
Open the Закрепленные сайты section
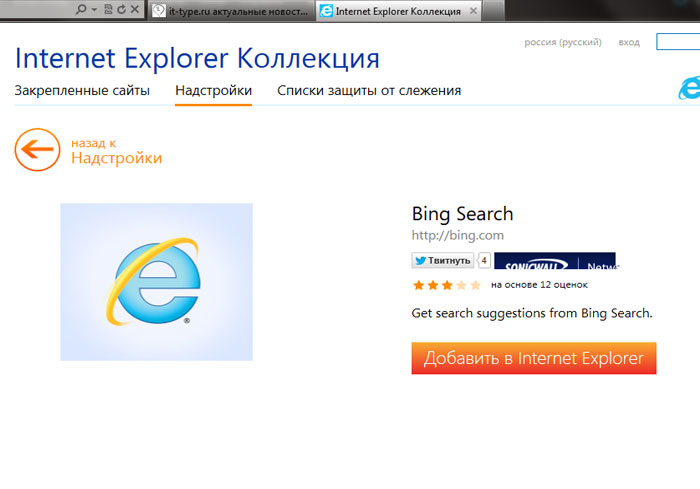(x=82, y=91)
